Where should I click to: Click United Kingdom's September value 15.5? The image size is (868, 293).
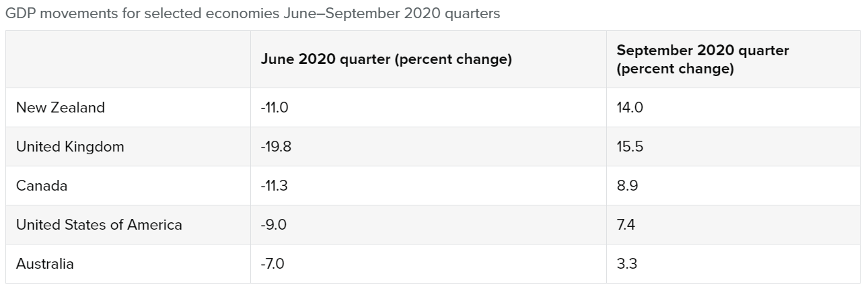pyautogui.click(x=630, y=147)
